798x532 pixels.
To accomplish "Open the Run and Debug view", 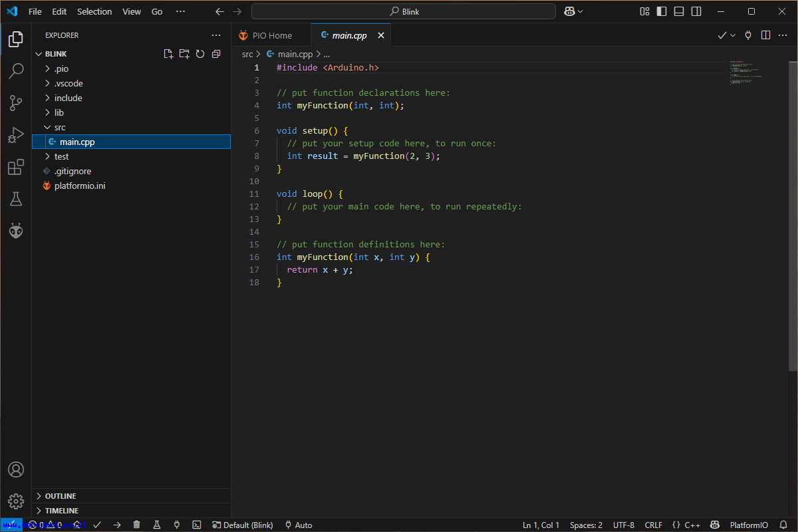I will pyautogui.click(x=16, y=135).
